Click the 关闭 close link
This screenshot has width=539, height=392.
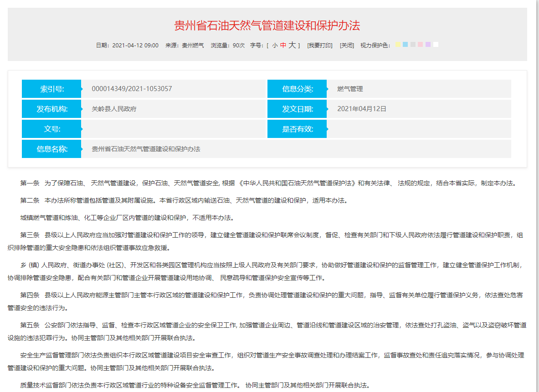click(x=347, y=45)
